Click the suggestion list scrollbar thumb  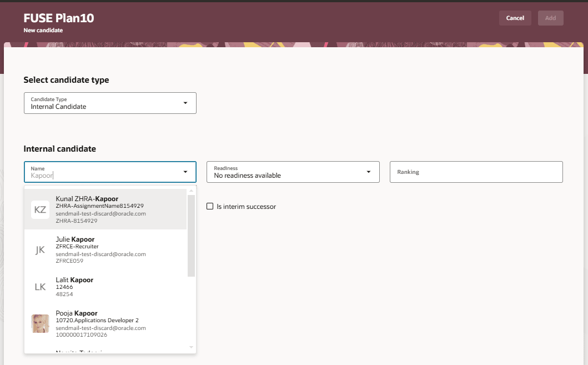click(191, 236)
